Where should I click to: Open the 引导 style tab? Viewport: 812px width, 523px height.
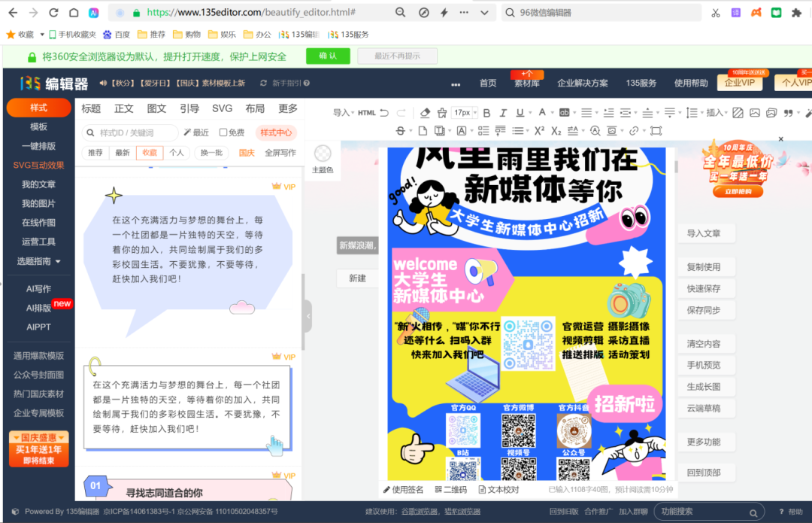coord(189,108)
